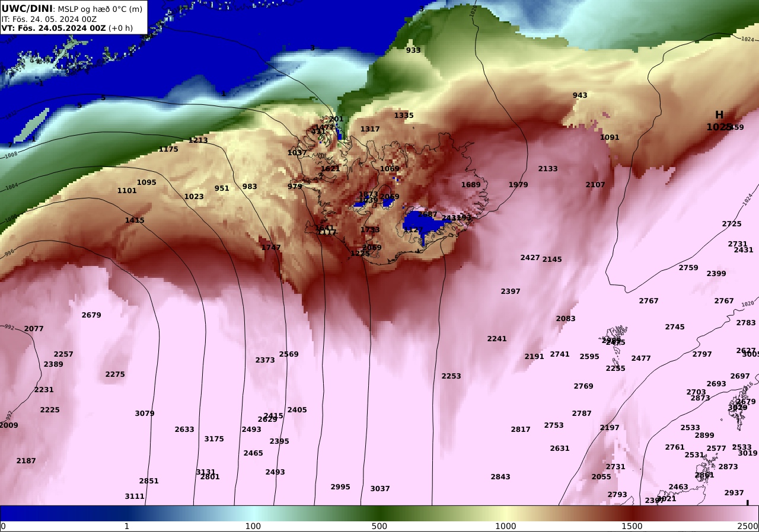Click the UWC/DINI title text
The width and height of the screenshot is (759, 532).
(x=27, y=8)
